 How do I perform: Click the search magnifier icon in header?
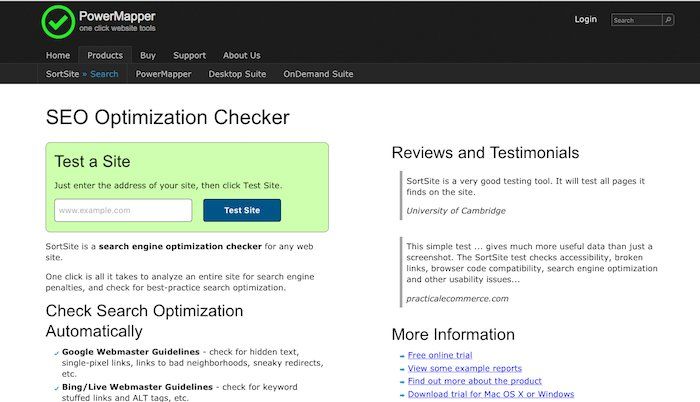(668, 20)
